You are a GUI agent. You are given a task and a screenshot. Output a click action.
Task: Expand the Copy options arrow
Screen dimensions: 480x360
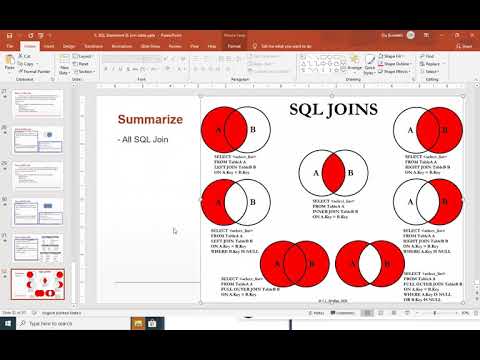(x=37, y=64)
